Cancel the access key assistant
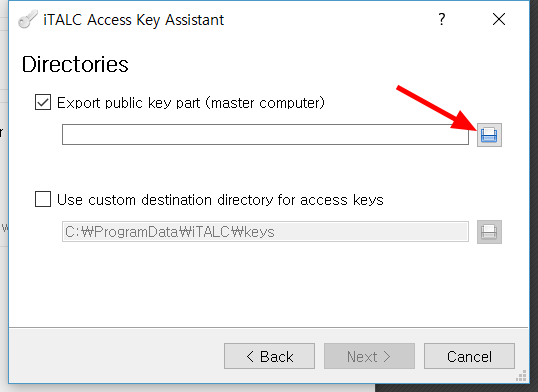Screen dimensions: 538x392 [x=469, y=356]
